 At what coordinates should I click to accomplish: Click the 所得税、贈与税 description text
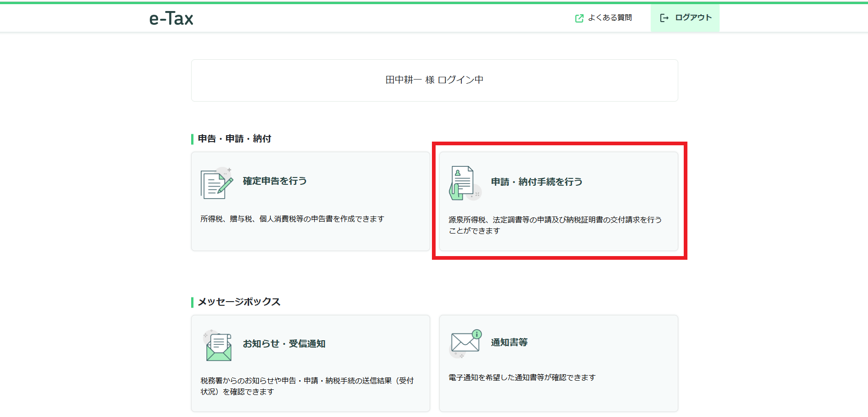point(292,219)
